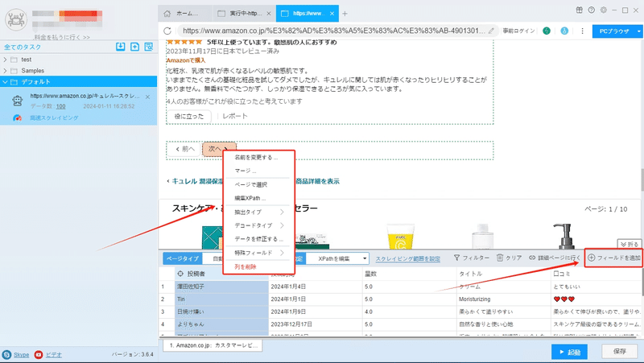Click the Amazon.co.jp カスタマーレビ bottom tab
Image resolution: width=644 pixels, height=363 pixels.
[213, 345]
